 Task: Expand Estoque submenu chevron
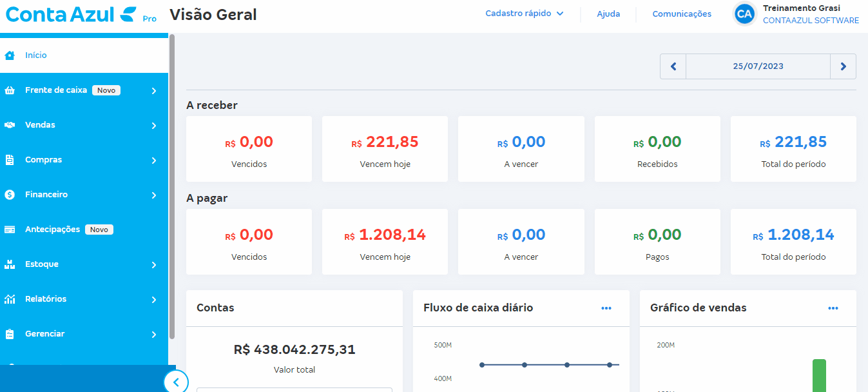point(154,265)
